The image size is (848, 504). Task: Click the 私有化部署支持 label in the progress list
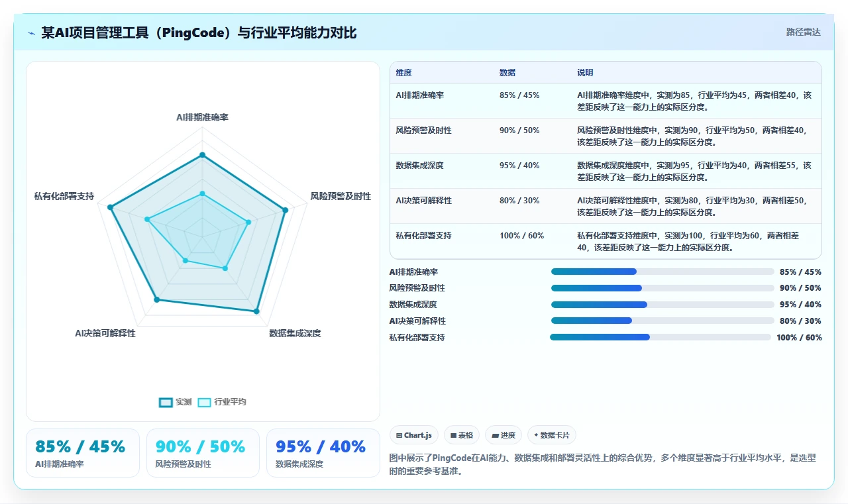[417, 337]
